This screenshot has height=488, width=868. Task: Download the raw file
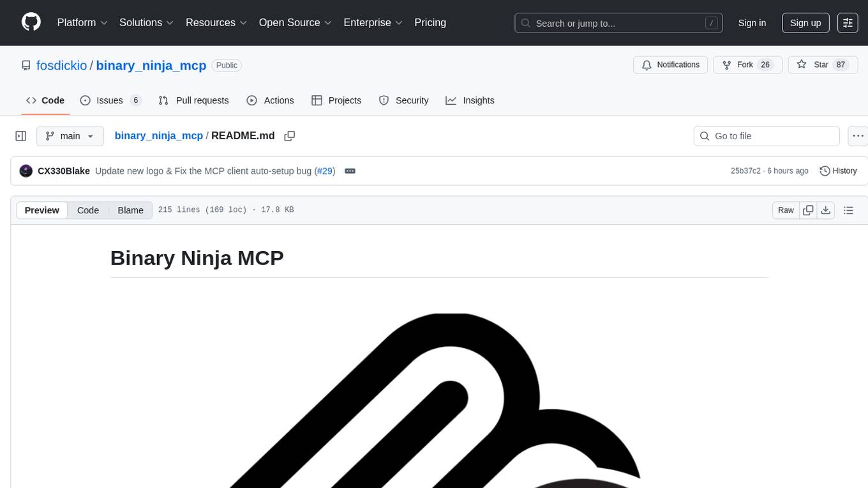(x=825, y=210)
